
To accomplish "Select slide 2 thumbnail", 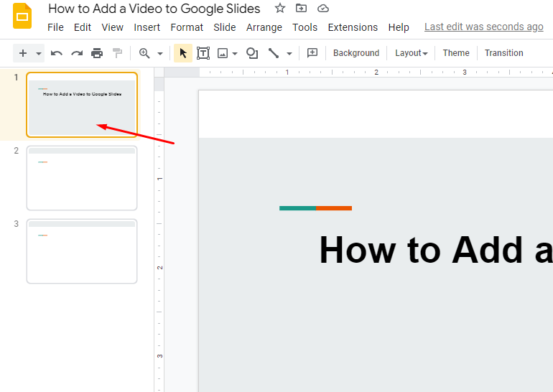I will [82, 178].
